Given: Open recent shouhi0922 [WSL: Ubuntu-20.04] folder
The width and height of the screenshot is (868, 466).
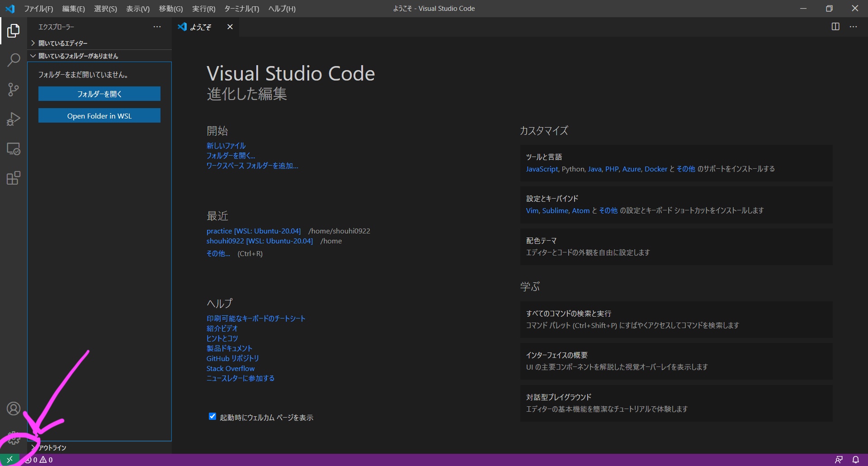Looking at the screenshot, I should 259,241.
